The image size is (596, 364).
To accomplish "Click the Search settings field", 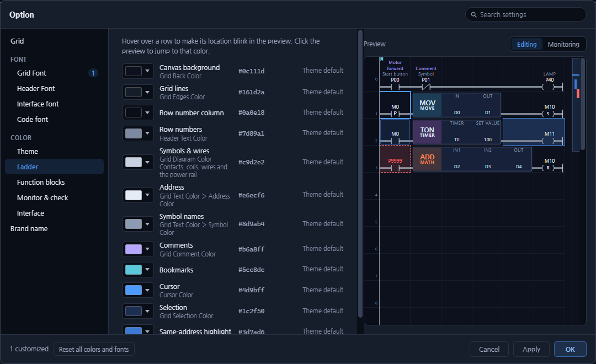I will pyautogui.click(x=526, y=14).
